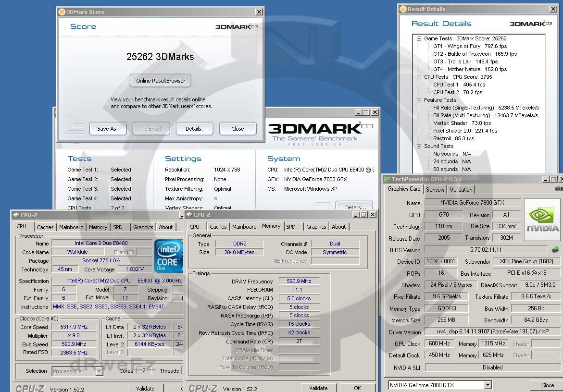Click the GPU Clock value 600 MHz
Image resolution: width=563 pixels, height=392 pixels.
(x=439, y=343)
